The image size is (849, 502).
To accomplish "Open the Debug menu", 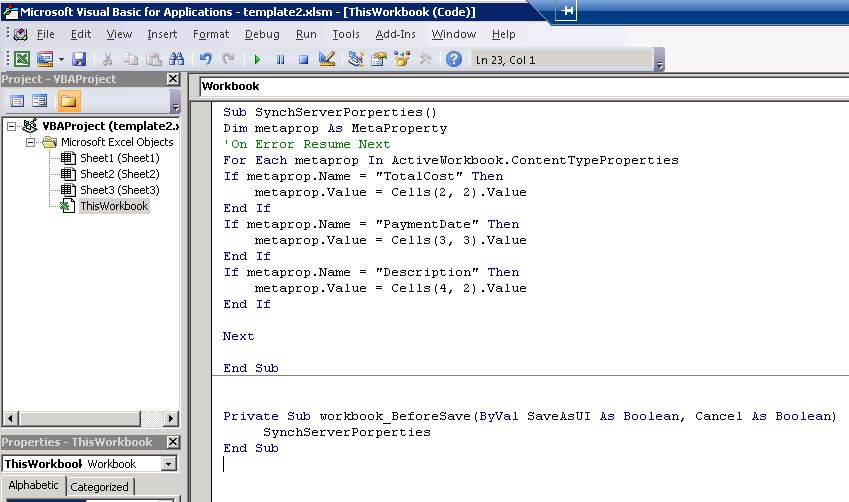I will click(262, 34).
